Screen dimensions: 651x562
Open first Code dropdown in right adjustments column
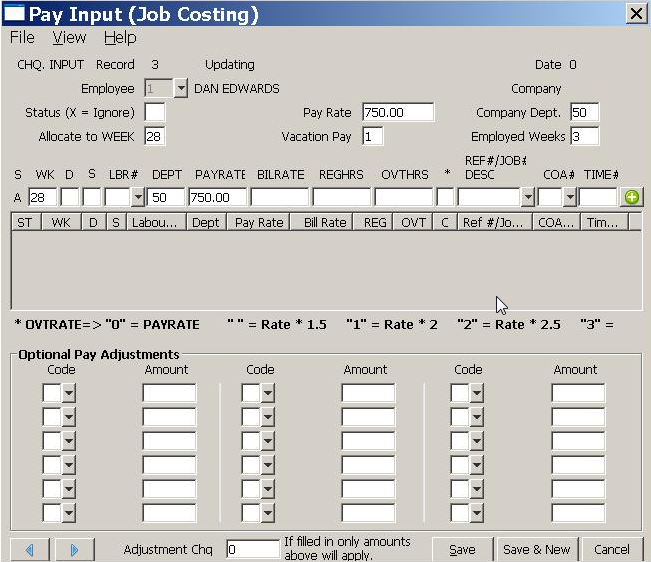pyautogui.click(x=477, y=393)
